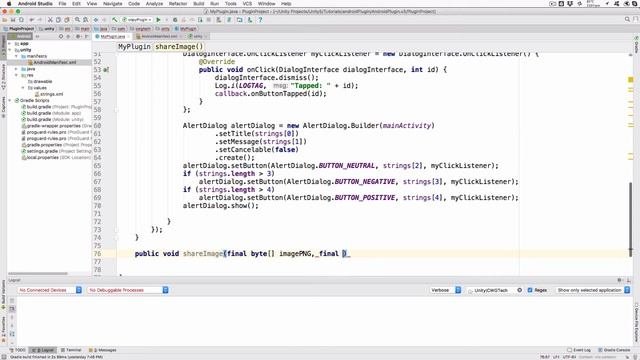
Task: Open the toolbar Help question mark
Action: click(260, 20)
